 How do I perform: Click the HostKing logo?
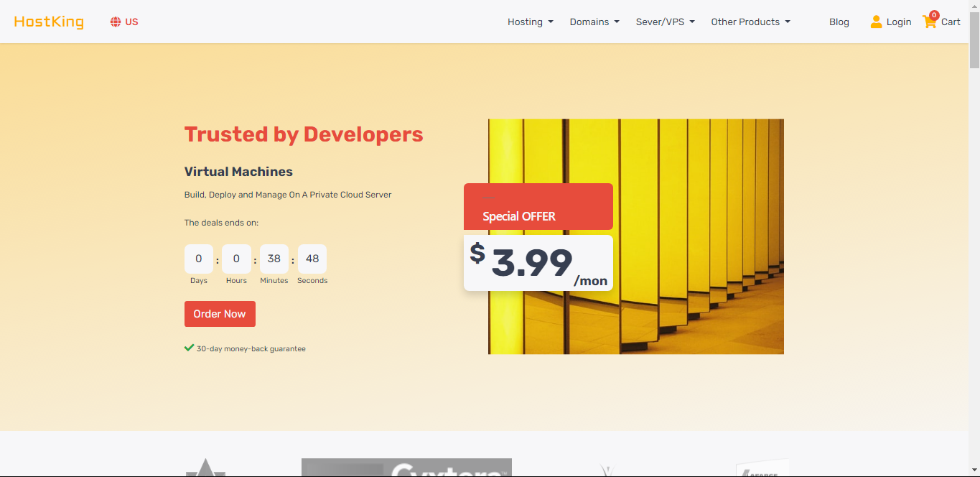click(49, 22)
